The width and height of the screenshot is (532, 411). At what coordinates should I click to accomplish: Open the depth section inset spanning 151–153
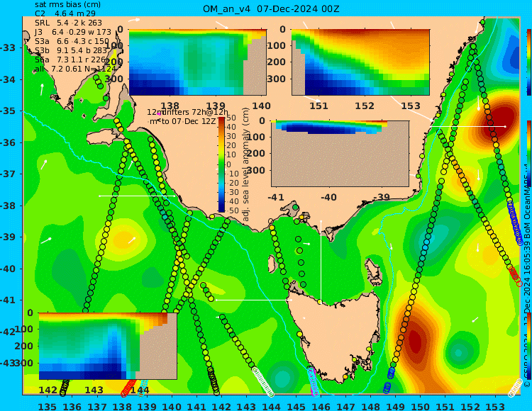[x=360, y=62]
